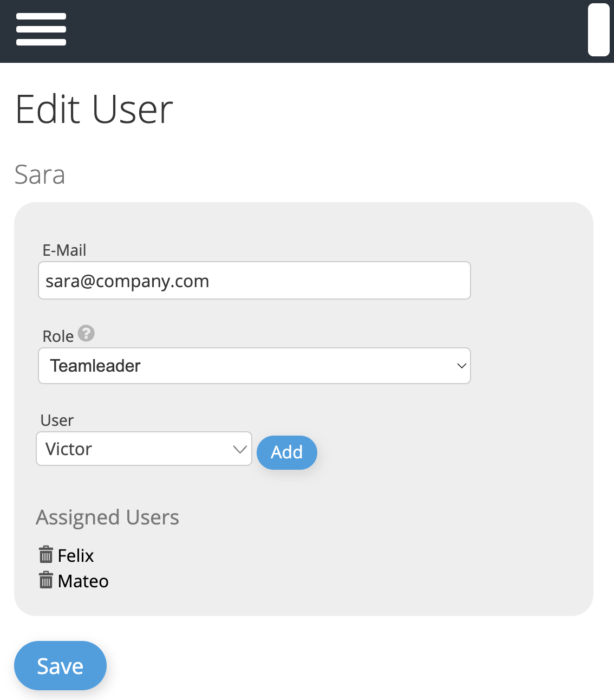Image resolution: width=614 pixels, height=700 pixels.
Task: Select the assigned user name Mateo
Action: tap(83, 581)
